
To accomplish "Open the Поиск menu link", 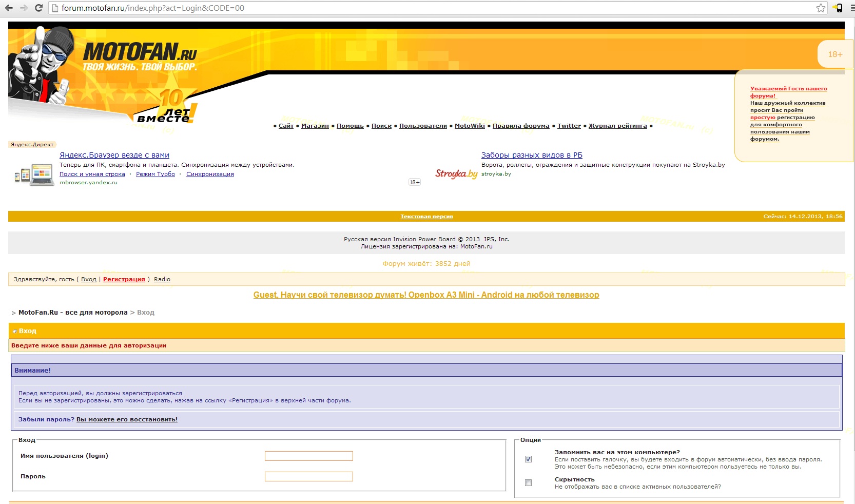I will 381,126.
